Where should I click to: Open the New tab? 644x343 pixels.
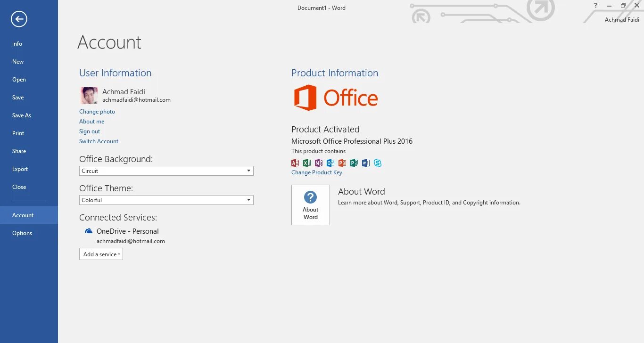click(29, 62)
